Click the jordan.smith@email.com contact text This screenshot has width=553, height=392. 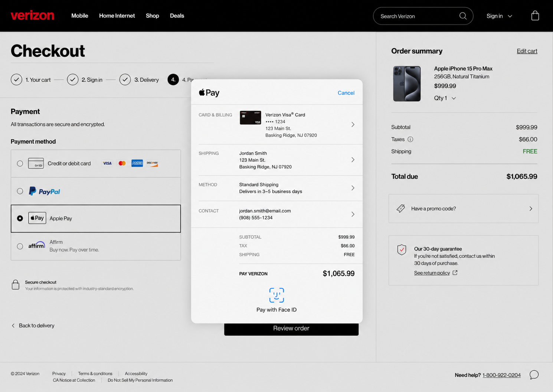[x=265, y=211]
